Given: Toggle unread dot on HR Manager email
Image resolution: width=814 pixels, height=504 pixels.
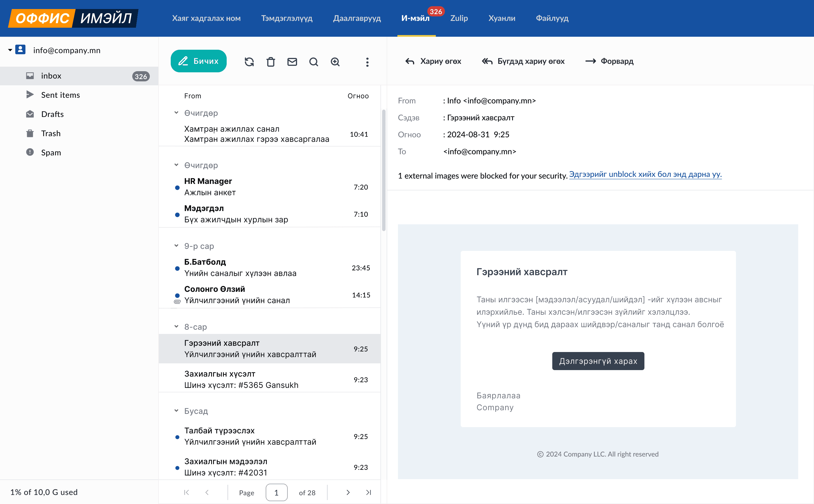Looking at the screenshot, I should [177, 188].
